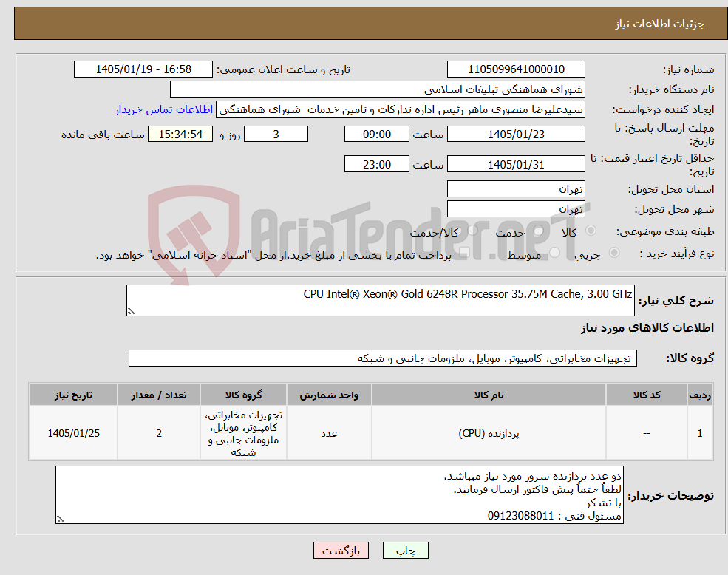Click the عدد unit cell

(x=329, y=433)
